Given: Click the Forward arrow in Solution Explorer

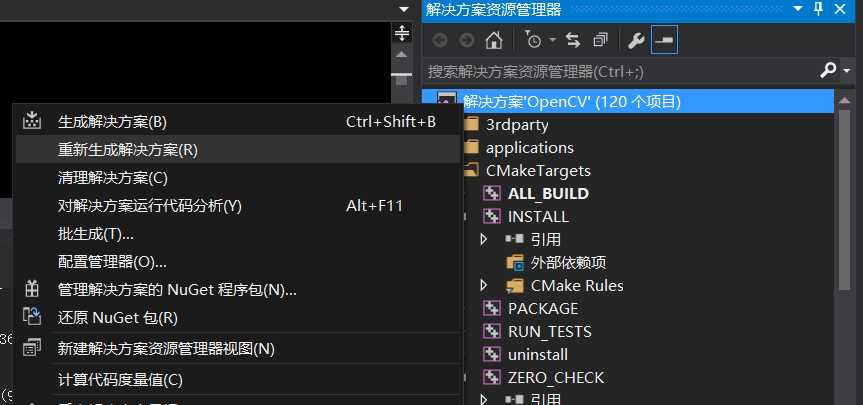Looking at the screenshot, I should (x=467, y=40).
